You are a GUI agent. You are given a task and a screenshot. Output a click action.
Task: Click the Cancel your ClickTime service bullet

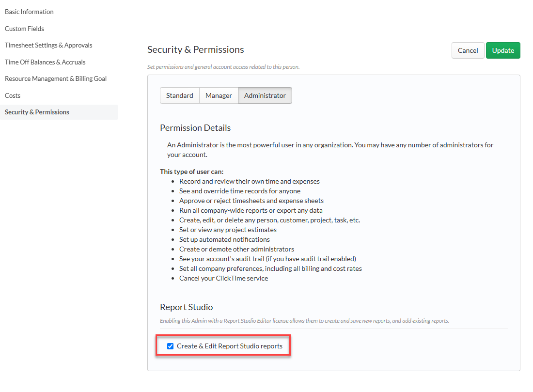[x=224, y=279]
